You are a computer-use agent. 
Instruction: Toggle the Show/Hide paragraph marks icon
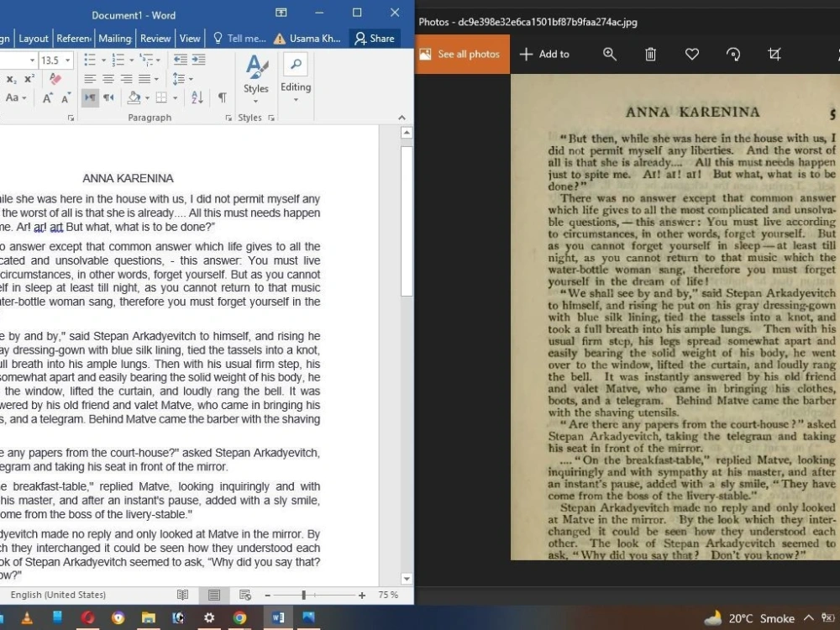(222, 98)
